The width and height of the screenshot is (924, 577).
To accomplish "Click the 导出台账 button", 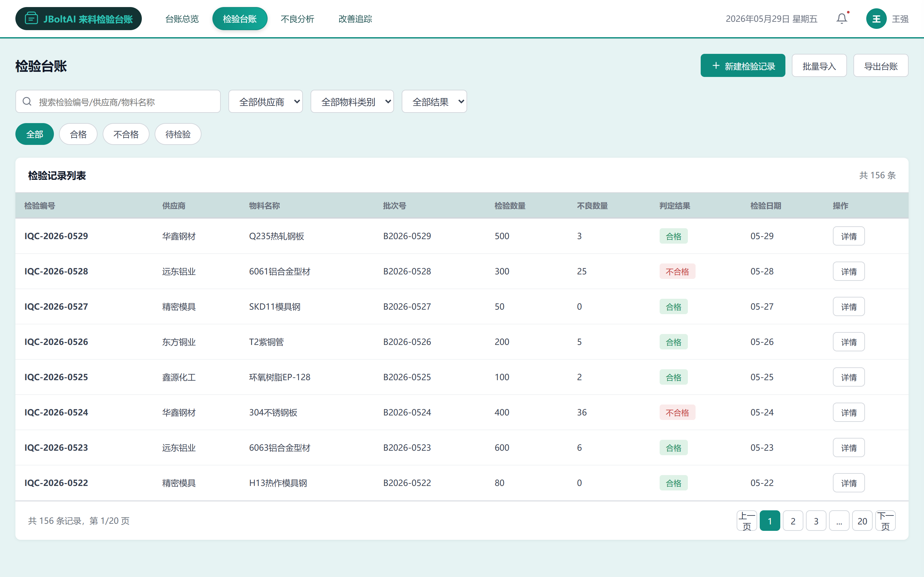I will click(x=881, y=66).
